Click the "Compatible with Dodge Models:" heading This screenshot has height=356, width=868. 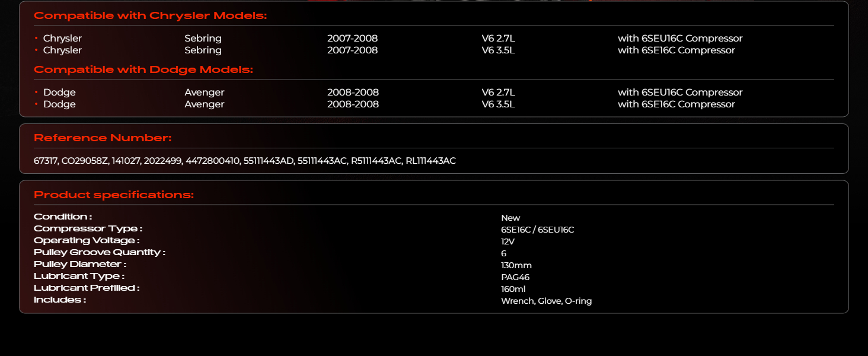(x=143, y=70)
